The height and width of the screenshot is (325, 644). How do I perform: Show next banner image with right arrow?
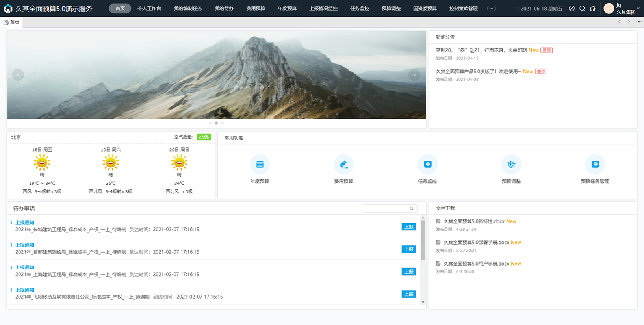[414, 75]
